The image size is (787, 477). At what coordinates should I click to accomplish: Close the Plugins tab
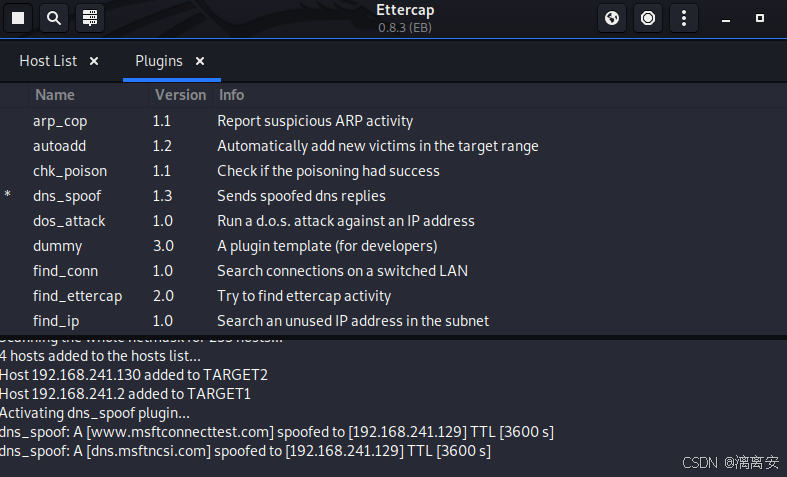pos(200,61)
